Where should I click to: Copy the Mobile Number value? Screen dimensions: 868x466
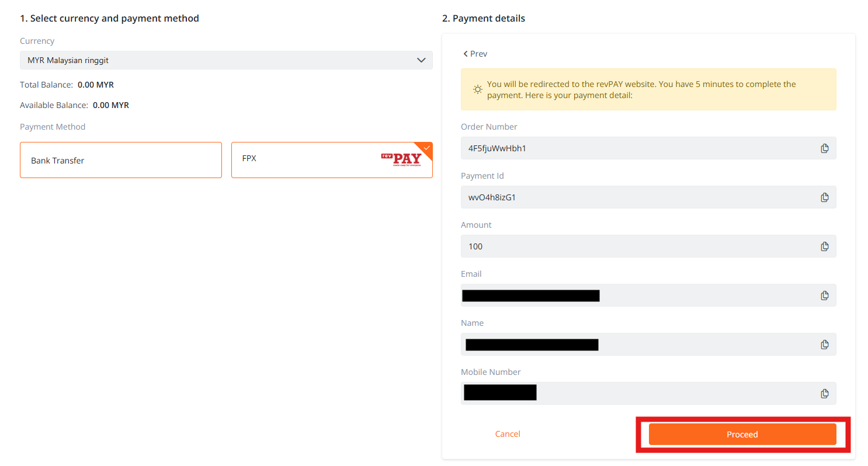[x=824, y=394]
